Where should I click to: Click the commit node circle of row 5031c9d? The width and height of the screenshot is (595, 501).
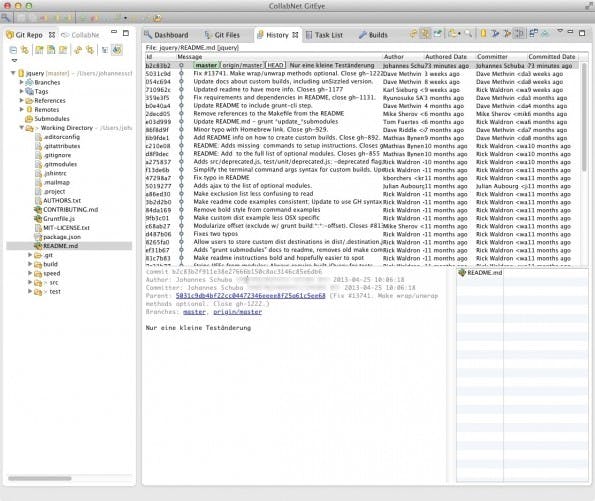[181, 74]
